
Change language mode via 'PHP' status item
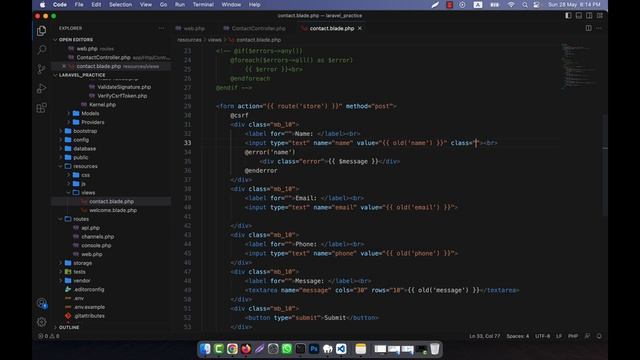point(573,336)
